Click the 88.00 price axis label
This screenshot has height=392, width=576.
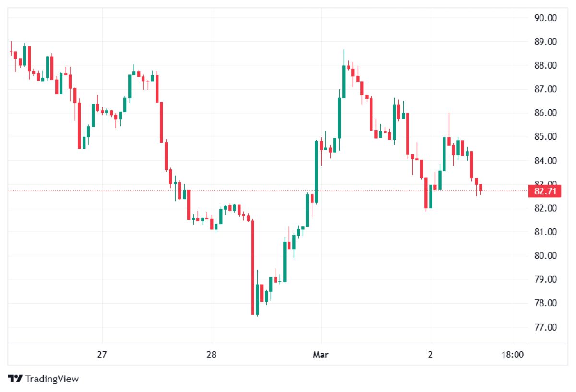click(x=545, y=66)
